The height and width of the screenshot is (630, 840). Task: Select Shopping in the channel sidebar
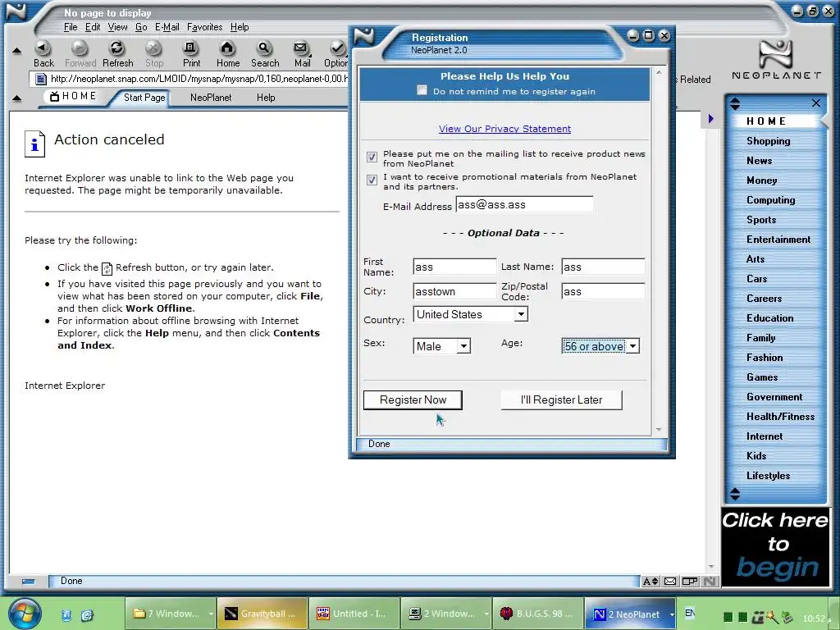click(768, 141)
